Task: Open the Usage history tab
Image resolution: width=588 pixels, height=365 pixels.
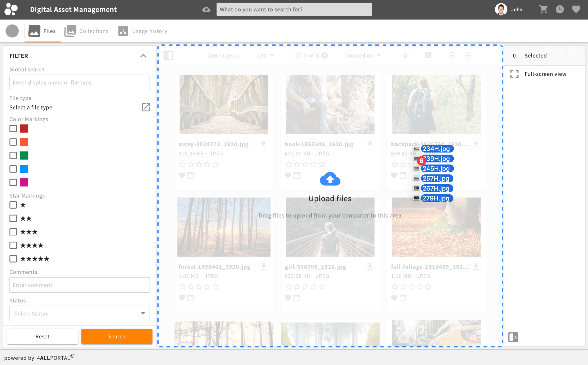Action: (x=143, y=31)
